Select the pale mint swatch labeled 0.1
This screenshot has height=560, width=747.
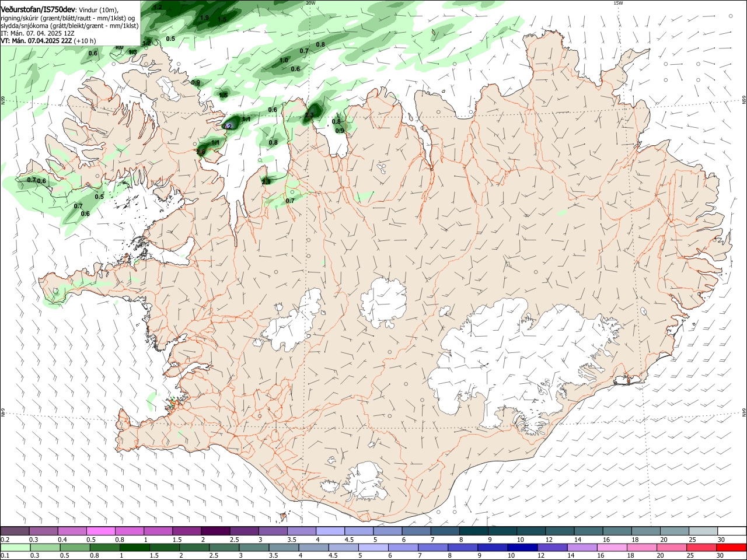(x=15, y=547)
